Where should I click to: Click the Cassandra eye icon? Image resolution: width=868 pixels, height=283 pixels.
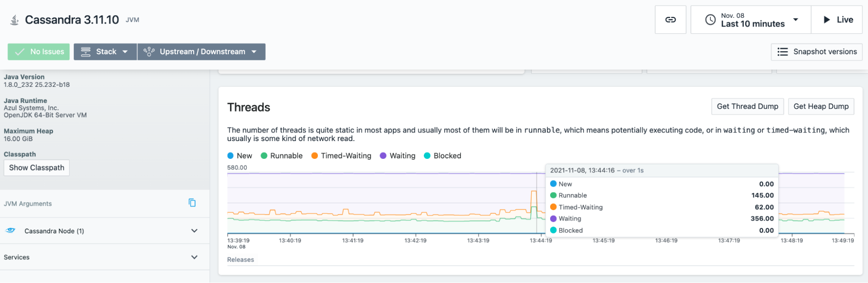tap(11, 230)
